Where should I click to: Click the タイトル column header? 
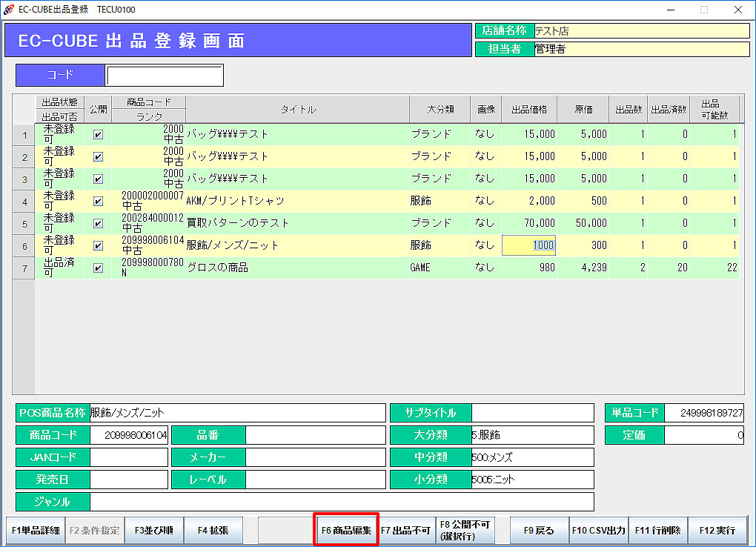(297, 110)
